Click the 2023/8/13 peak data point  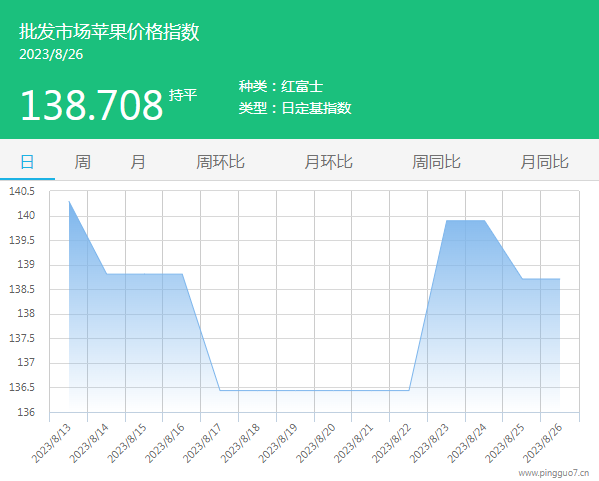pyautogui.click(x=69, y=201)
